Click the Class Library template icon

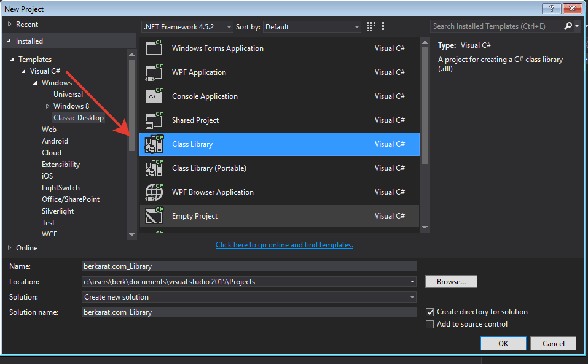[154, 144]
